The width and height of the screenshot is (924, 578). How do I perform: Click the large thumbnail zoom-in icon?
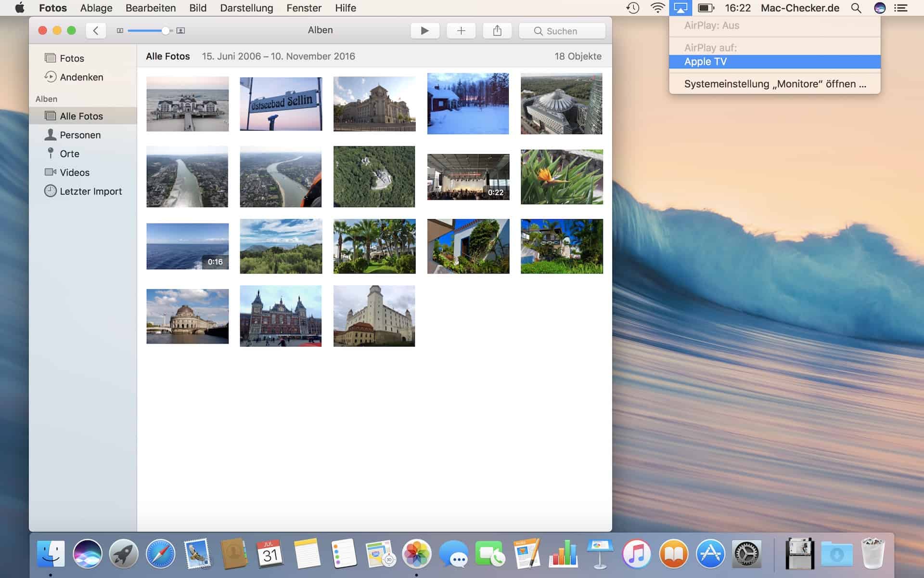pyautogui.click(x=180, y=31)
